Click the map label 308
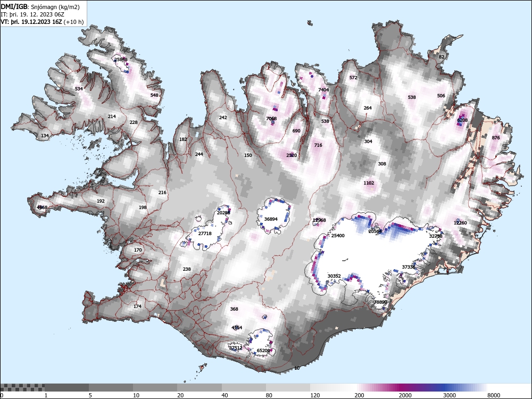This screenshot has width=532, height=399. (382, 164)
